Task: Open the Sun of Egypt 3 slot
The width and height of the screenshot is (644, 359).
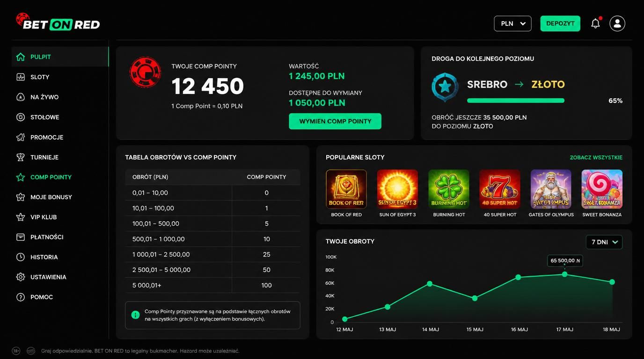Action: pos(397,189)
